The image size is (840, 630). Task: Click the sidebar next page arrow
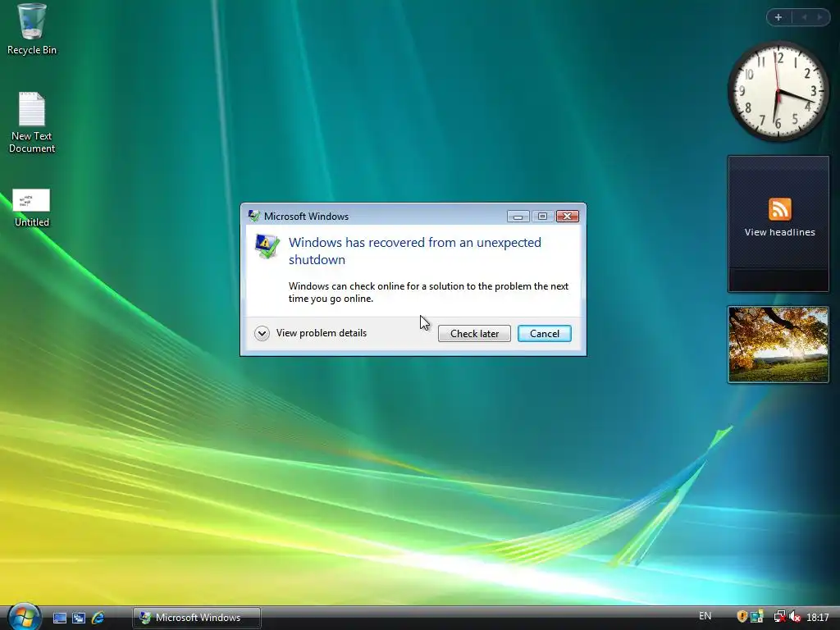(819, 17)
